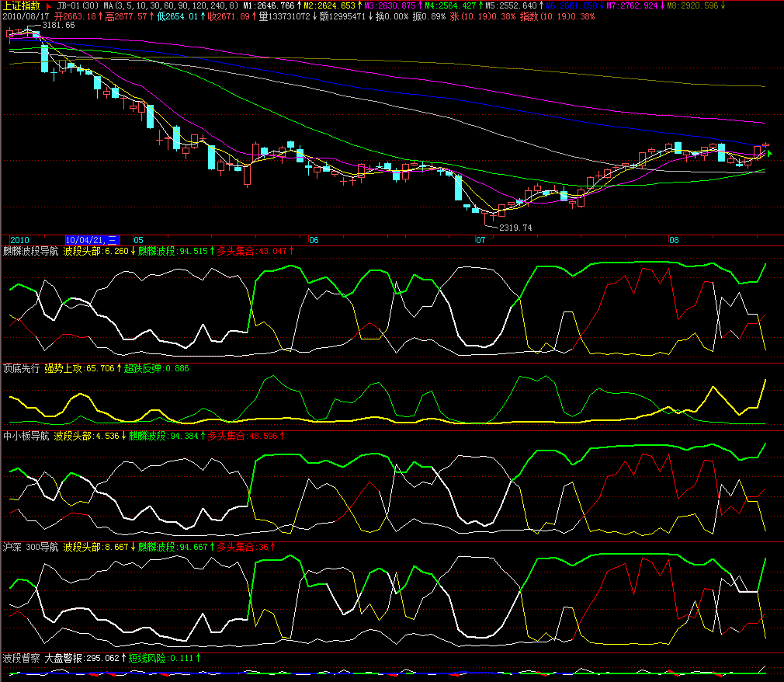
Task: Click the turnover amount 额12995471
Action: (x=345, y=16)
